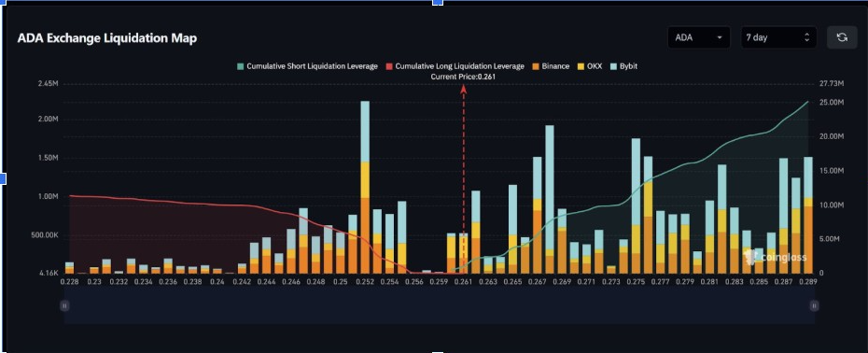Click the bar at price 0.289
Screen dimensions: 868x353
808,215
